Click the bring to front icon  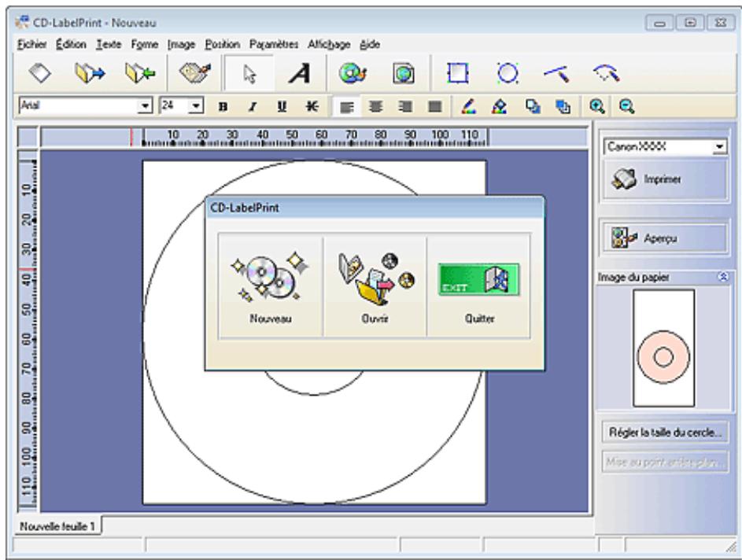[533, 107]
